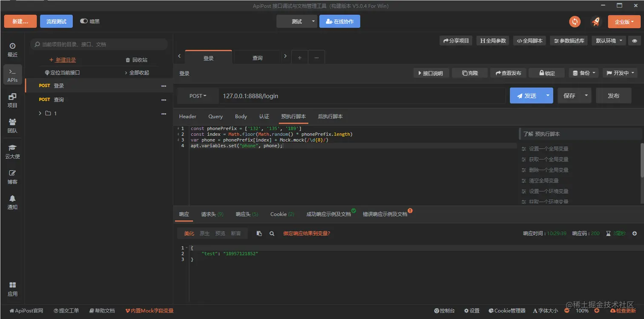Switch to the 查询 request tab
The image size is (644, 319).
[257, 58]
